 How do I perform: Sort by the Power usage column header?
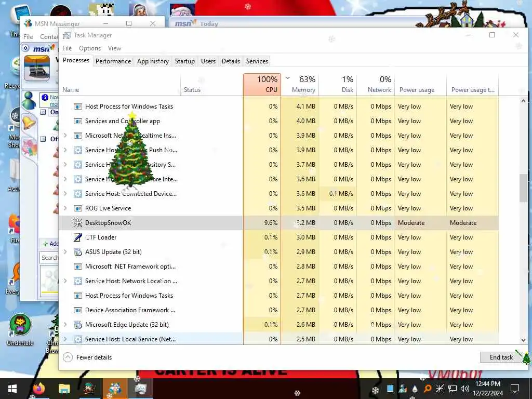pyautogui.click(x=420, y=85)
